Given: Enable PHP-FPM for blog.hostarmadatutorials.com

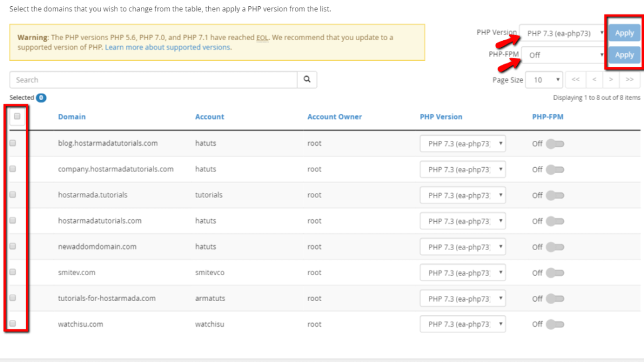Looking at the screenshot, I should pos(555,144).
